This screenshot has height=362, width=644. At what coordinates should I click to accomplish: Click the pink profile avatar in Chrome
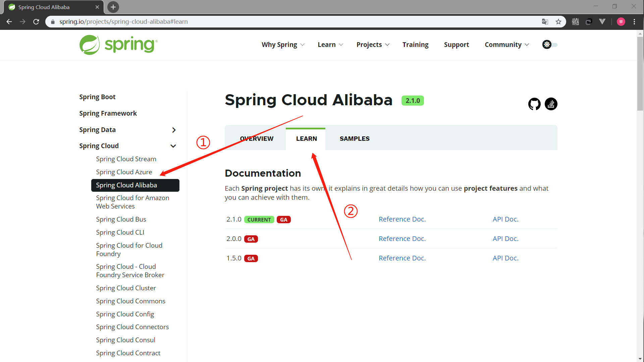click(x=621, y=21)
